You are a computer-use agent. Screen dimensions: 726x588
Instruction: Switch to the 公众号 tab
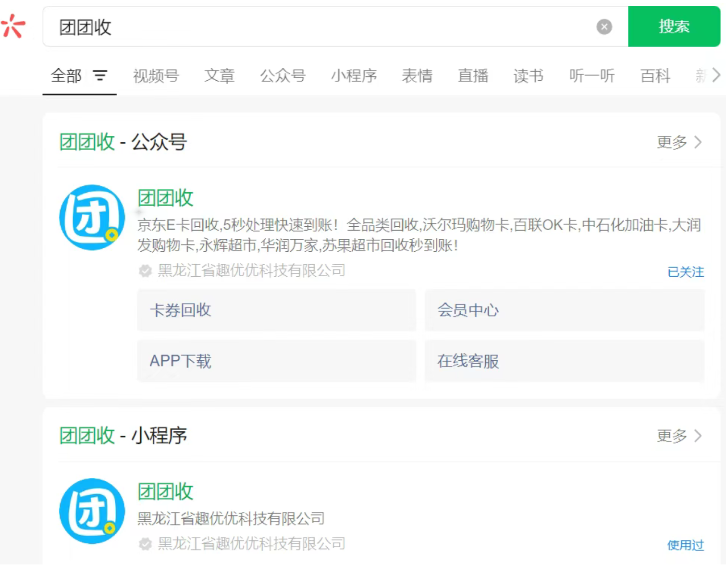[283, 76]
